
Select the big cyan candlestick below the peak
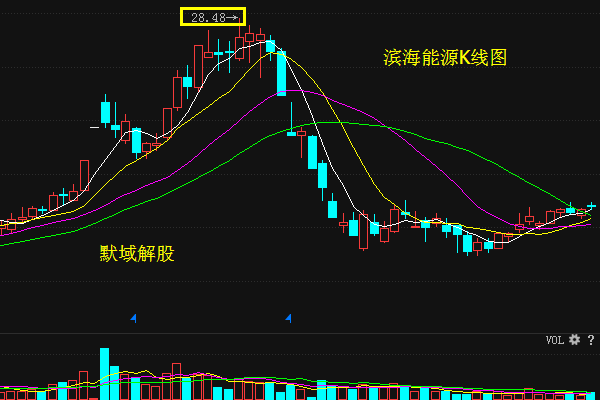(x=281, y=73)
